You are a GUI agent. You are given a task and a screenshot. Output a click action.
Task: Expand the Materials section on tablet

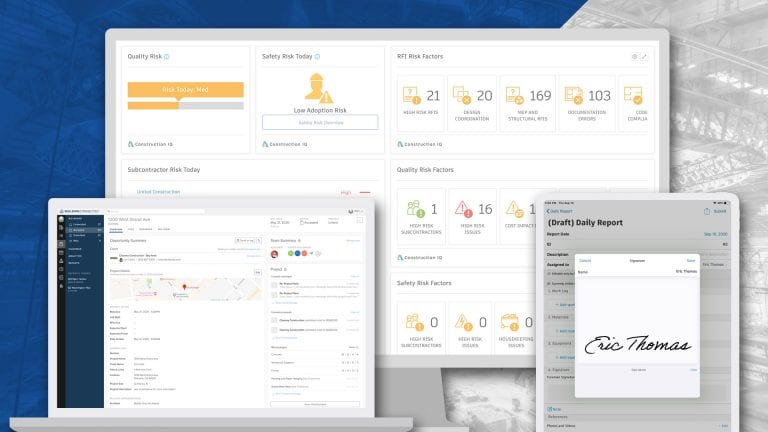(558, 317)
